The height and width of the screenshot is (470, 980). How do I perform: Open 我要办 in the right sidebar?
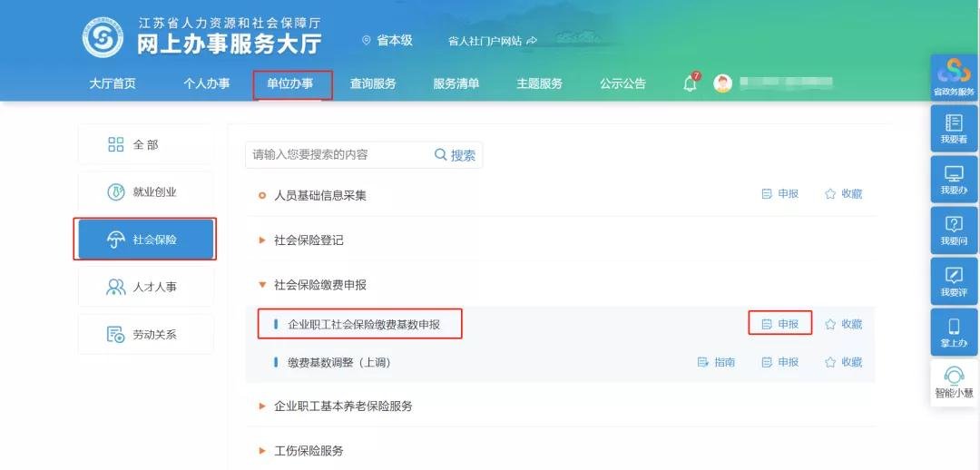tap(954, 179)
